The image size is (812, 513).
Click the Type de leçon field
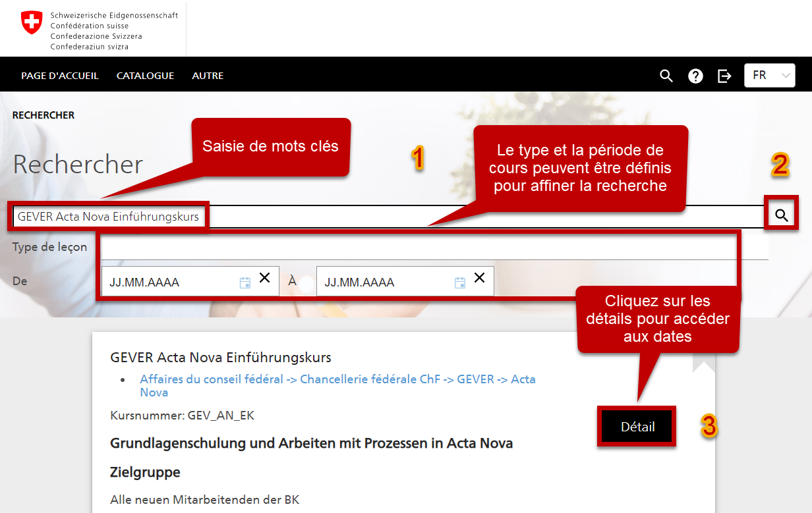coord(434,248)
